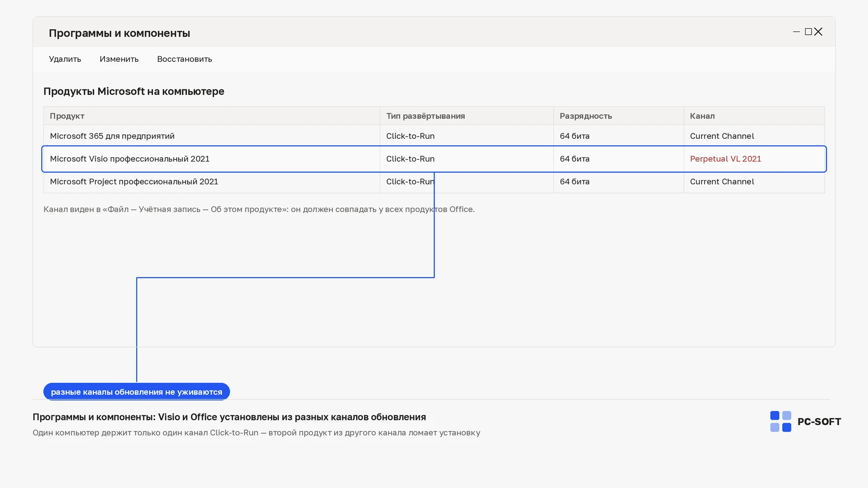
Task: Minimize the Программы и компоненты window
Action: (x=796, y=32)
